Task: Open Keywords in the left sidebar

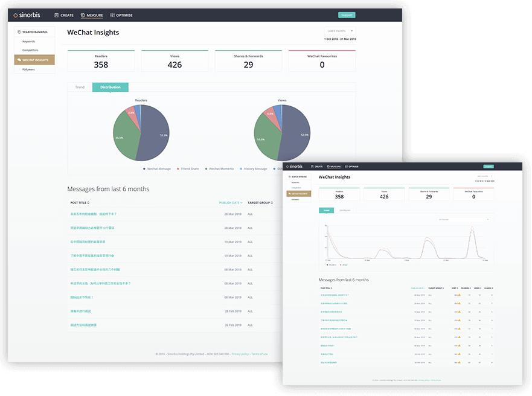Action: (x=29, y=42)
